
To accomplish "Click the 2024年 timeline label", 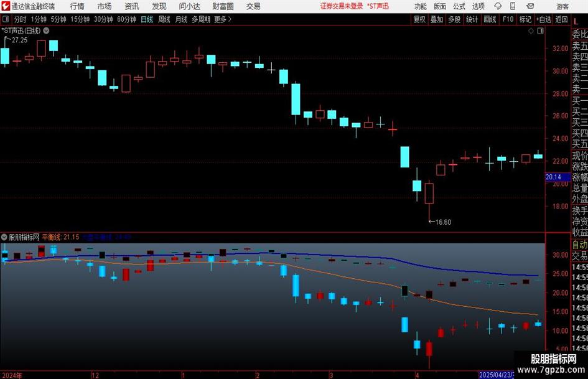I will click(x=12, y=375).
